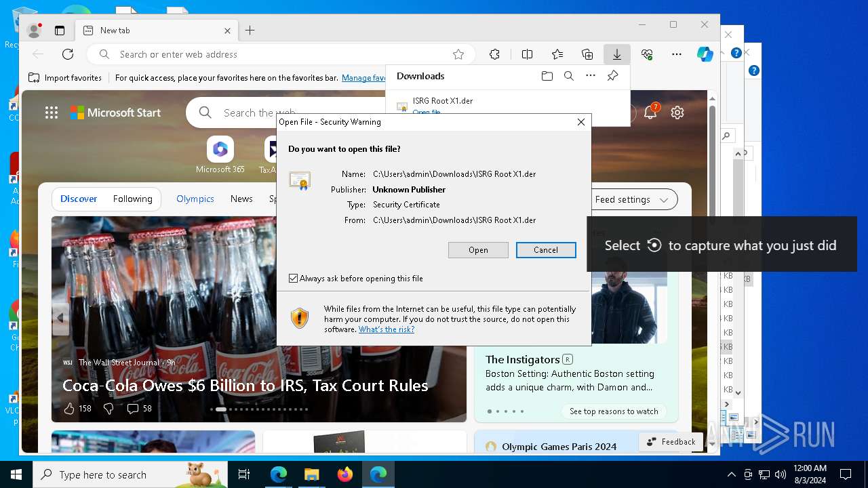
Task: Open More options in Downloads panel
Action: (x=591, y=76)
